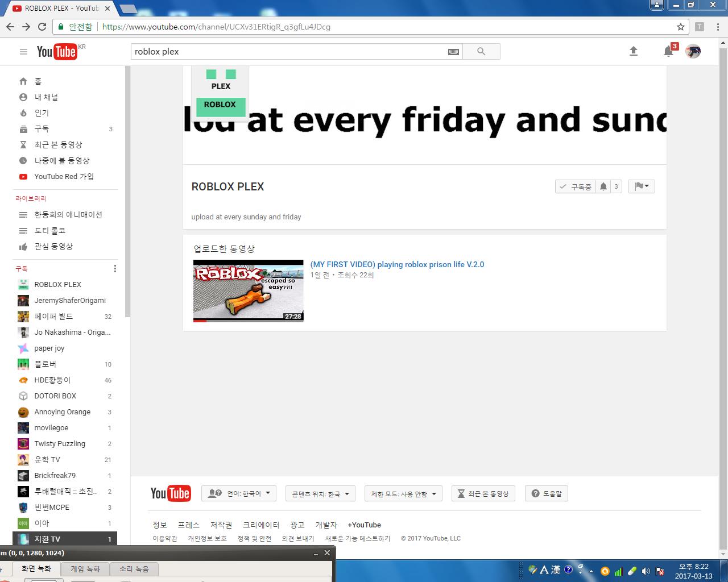Click the +YouTube footer link
728x582 pixels.
coord(364,525)
